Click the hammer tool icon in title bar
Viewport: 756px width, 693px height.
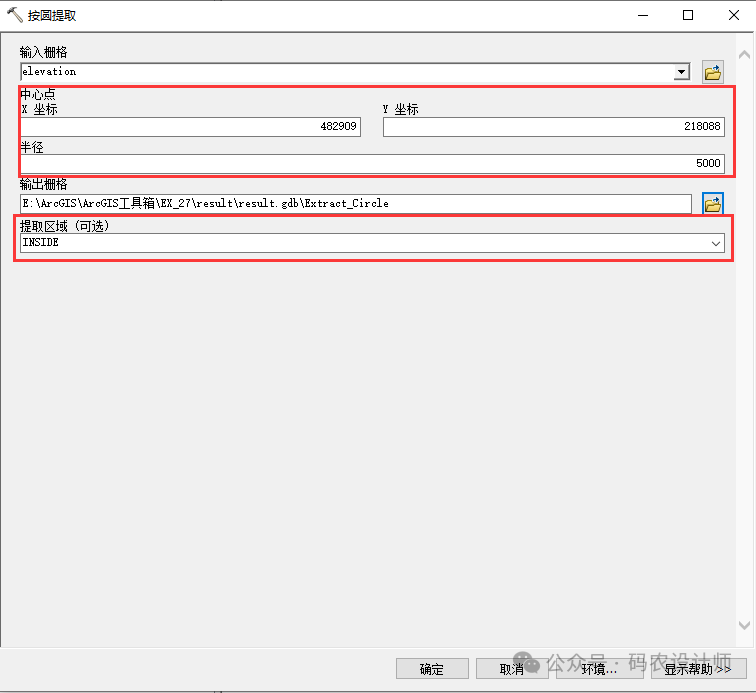click(15, 15)
